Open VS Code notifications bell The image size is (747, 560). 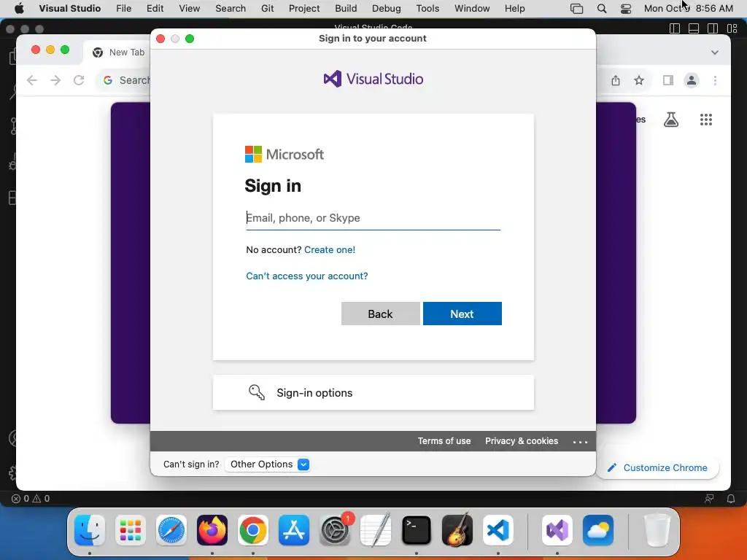click(730, 499)
